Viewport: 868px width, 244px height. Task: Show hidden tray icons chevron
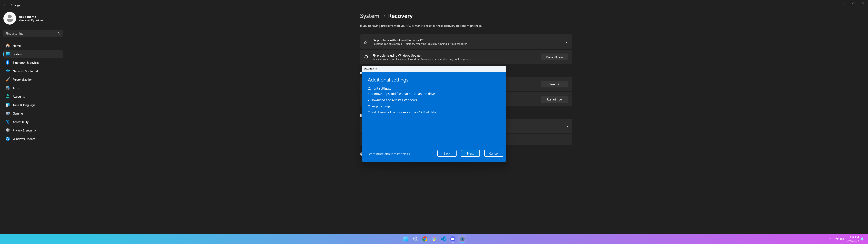click(830, 239)
